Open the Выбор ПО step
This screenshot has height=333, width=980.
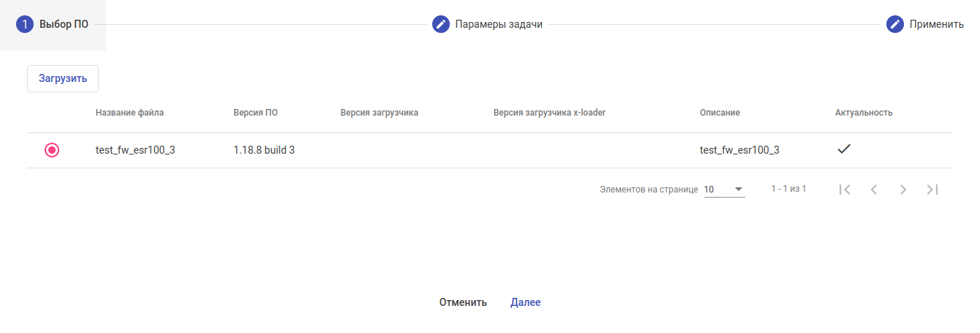click(64, 24)
